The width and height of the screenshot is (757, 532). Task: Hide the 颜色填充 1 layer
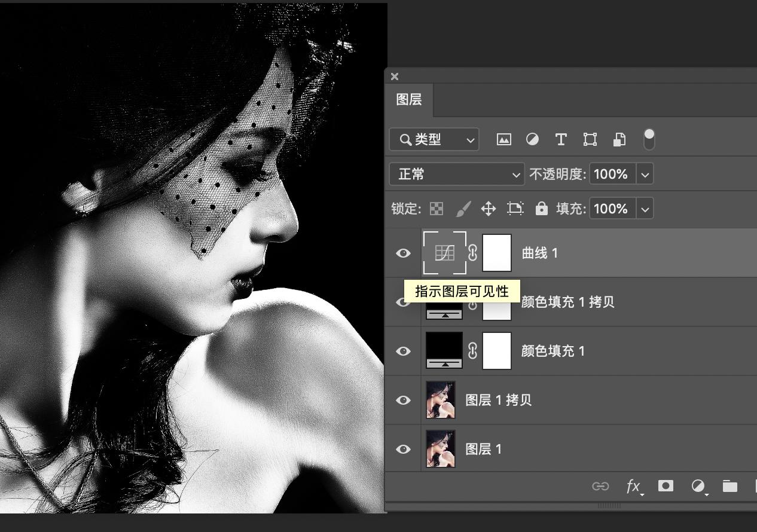coord(404,351)
